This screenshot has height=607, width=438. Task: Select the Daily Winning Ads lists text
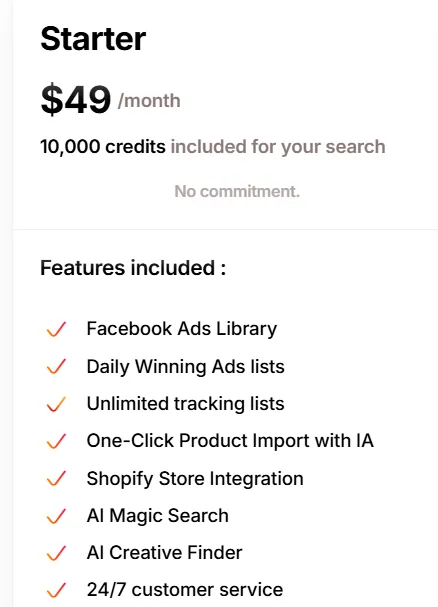pyautogui.click(x=186, y=367)
